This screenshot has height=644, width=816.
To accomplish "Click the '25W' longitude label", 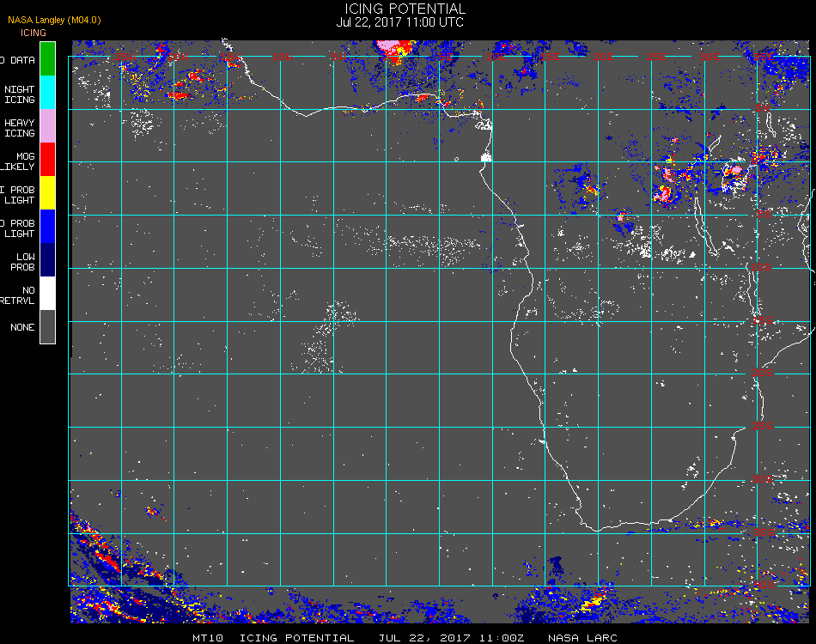I will point(125,57).
